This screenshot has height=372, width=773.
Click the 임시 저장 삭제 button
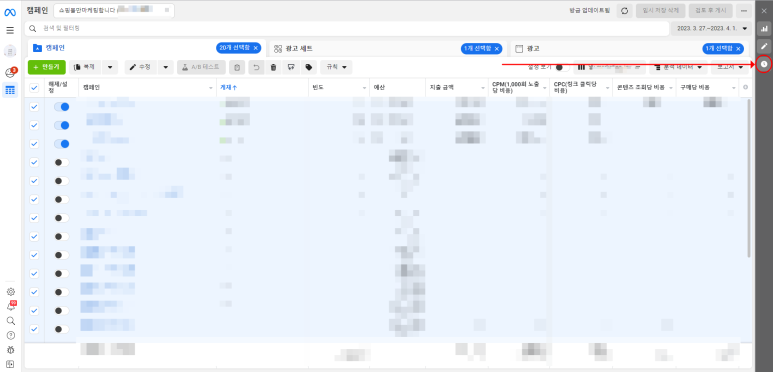point(661,11)
